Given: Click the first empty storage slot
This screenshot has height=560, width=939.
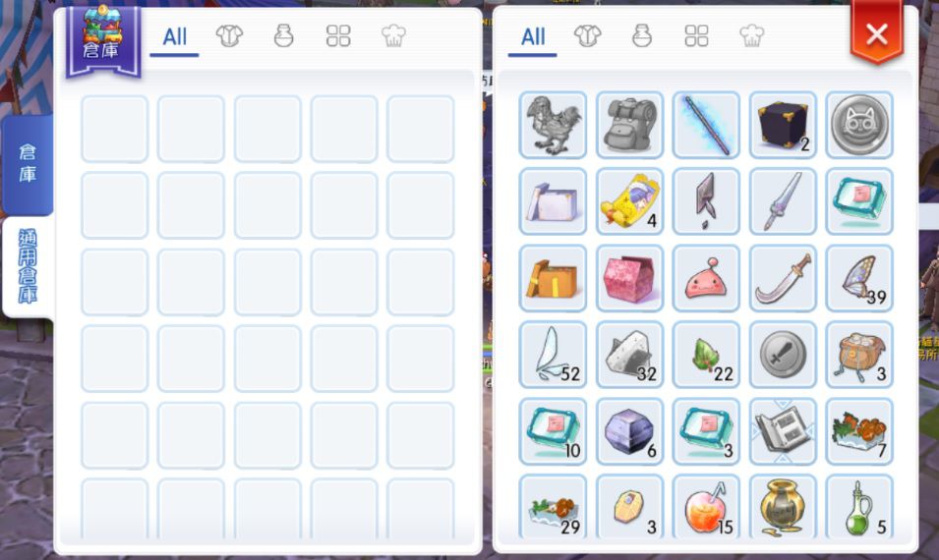Looking at the screenshot, I should click(114, 130).
